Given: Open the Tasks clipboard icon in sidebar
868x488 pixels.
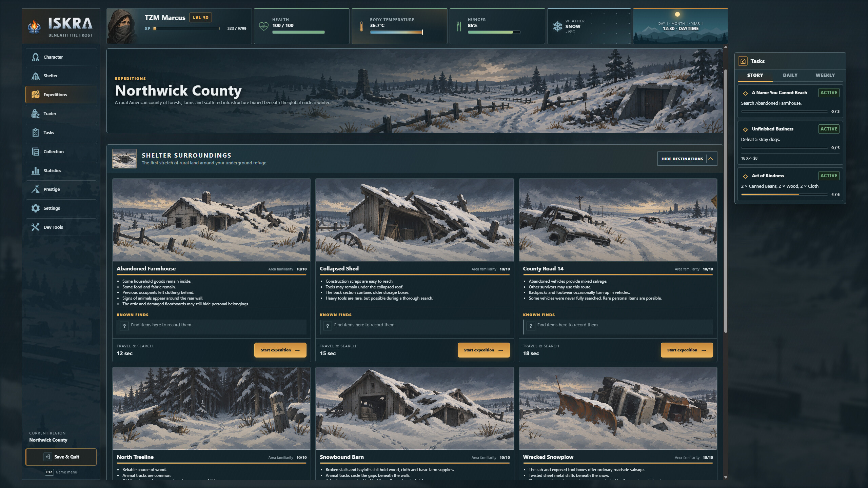Looking at the screenshot, I should point(35,133).
